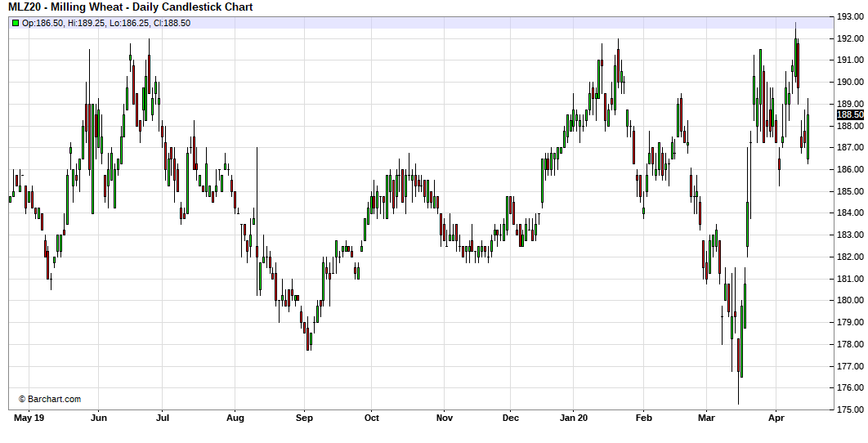Select the 180.00 price level label
868x443 pixels.
[x=850, y=300]
